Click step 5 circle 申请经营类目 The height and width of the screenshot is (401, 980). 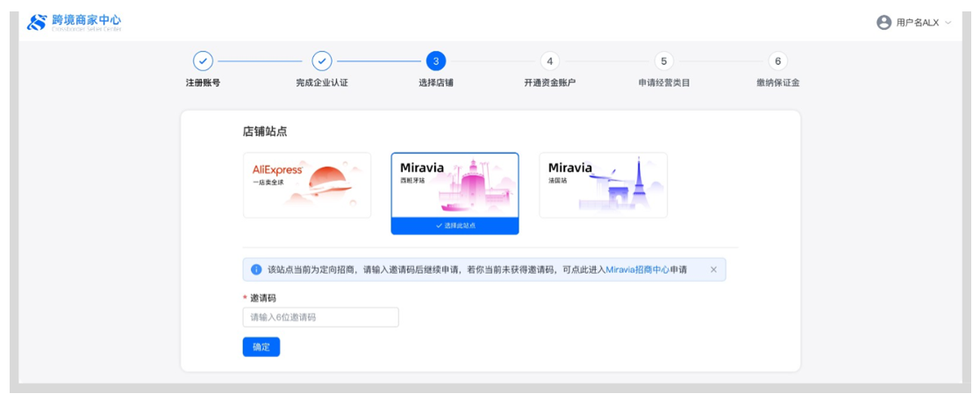(663, 61)
